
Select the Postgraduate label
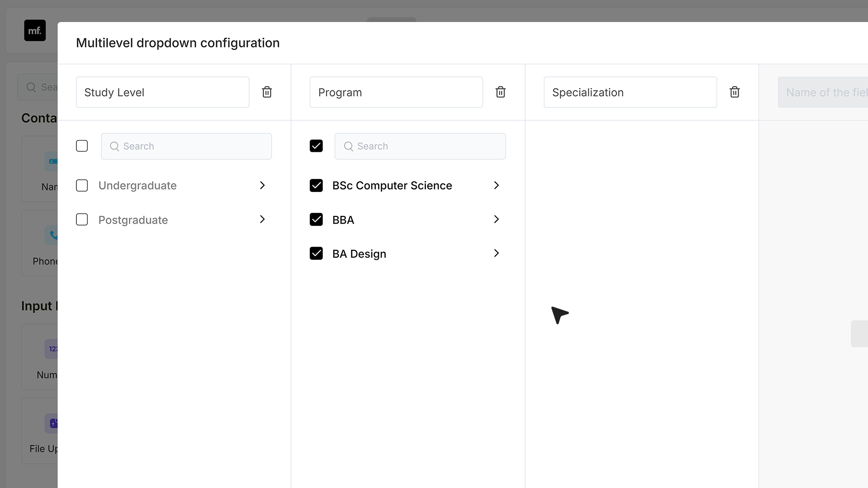(133, 220)
